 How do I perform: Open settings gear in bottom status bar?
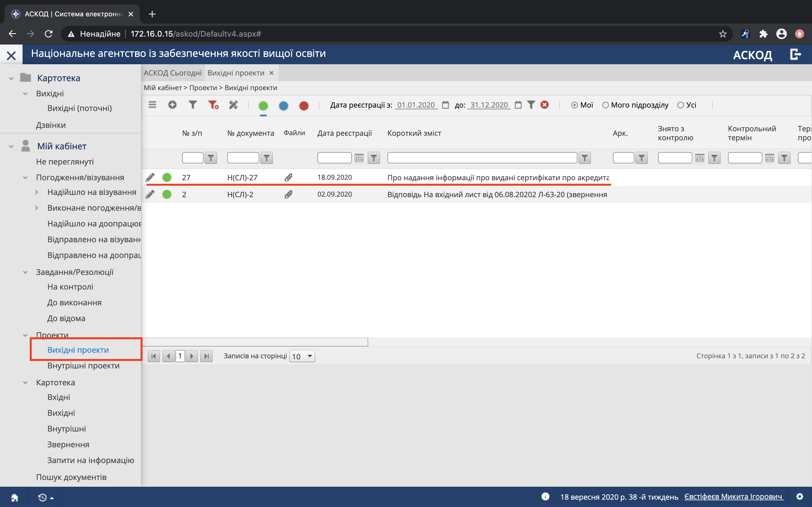click(800, 497)
